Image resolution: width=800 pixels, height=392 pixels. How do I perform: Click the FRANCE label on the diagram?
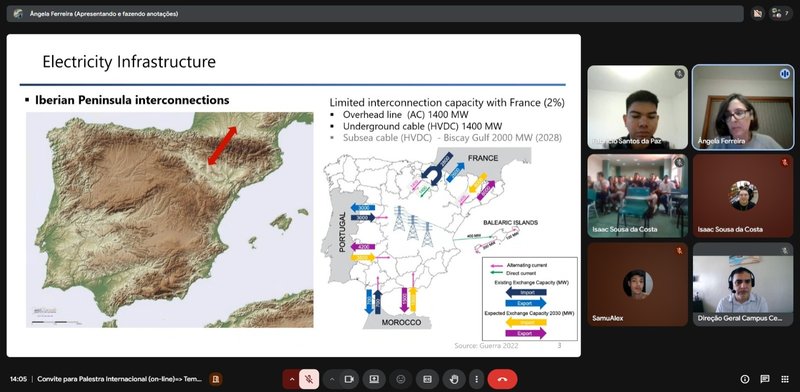483,158
